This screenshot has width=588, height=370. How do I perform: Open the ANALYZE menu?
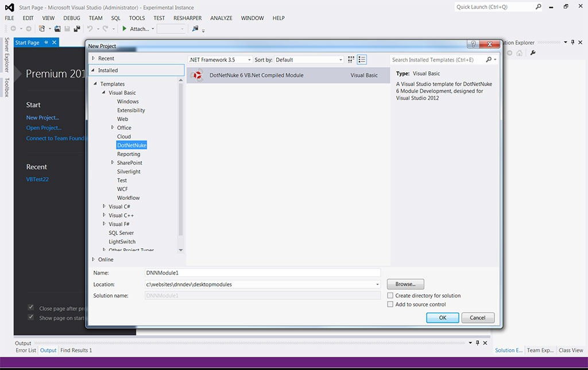tap(221, 18)
